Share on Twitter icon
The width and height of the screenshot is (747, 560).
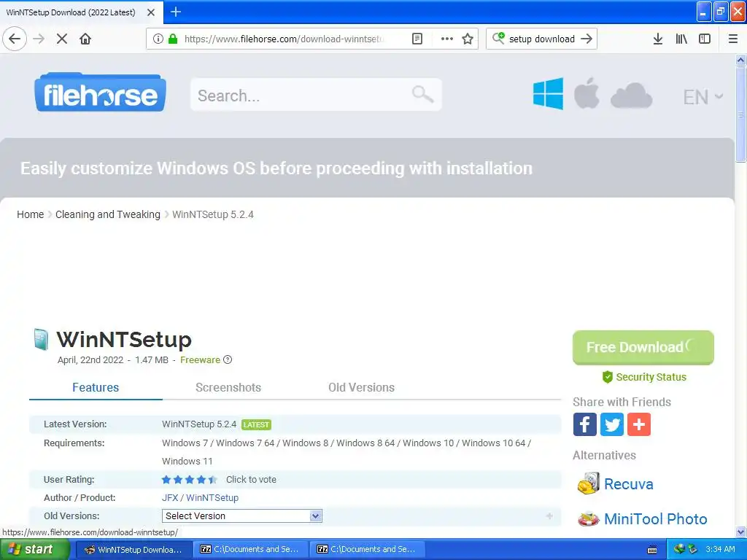click(x=612, y=424)
